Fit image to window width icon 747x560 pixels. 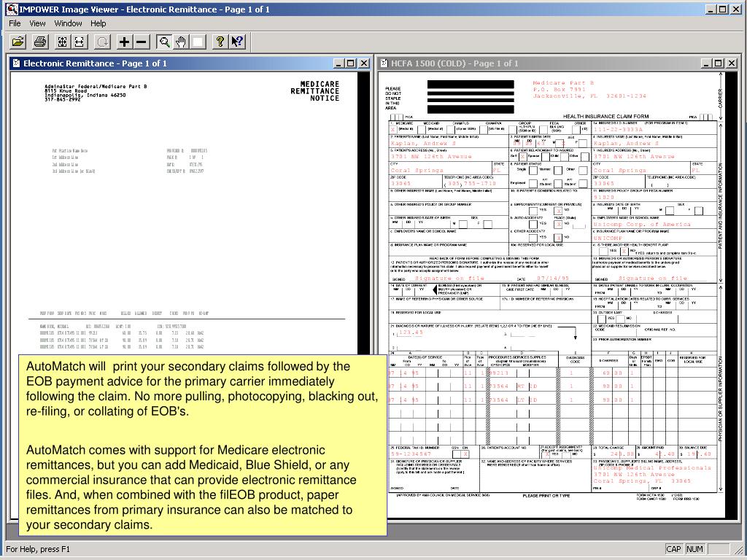point(79,42)
